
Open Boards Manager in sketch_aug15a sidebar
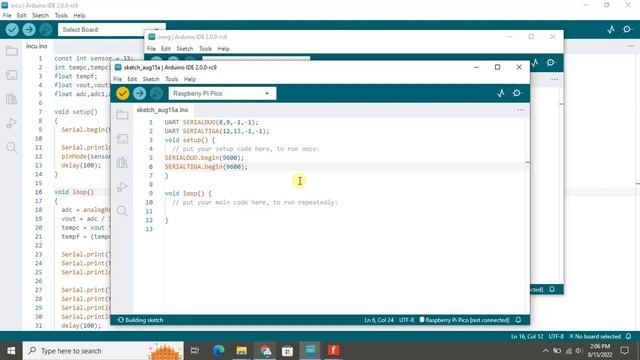[122, 139]
